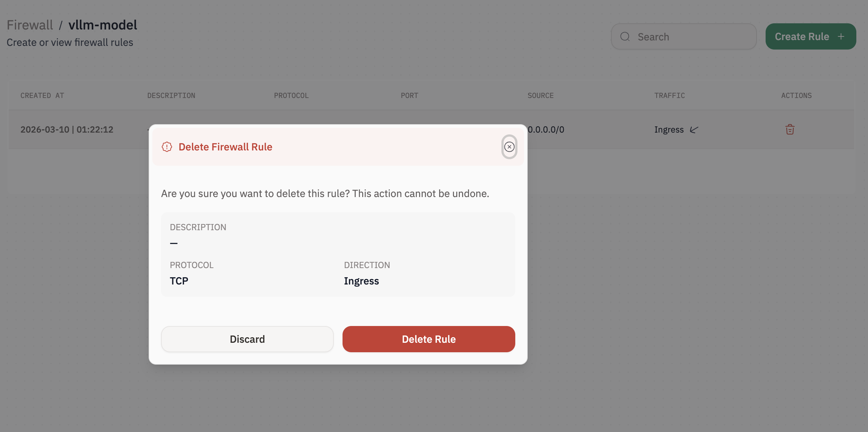This screenshot has width=868, height=432.
Task: Click the 0.0.0.0/0 source value
Action: point(546,130)
